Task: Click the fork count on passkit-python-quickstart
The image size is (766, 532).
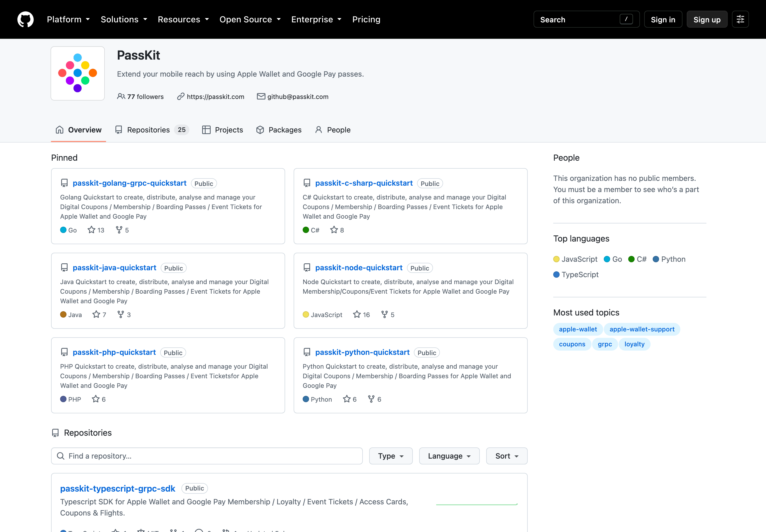Action: click(x=375, y=399)
